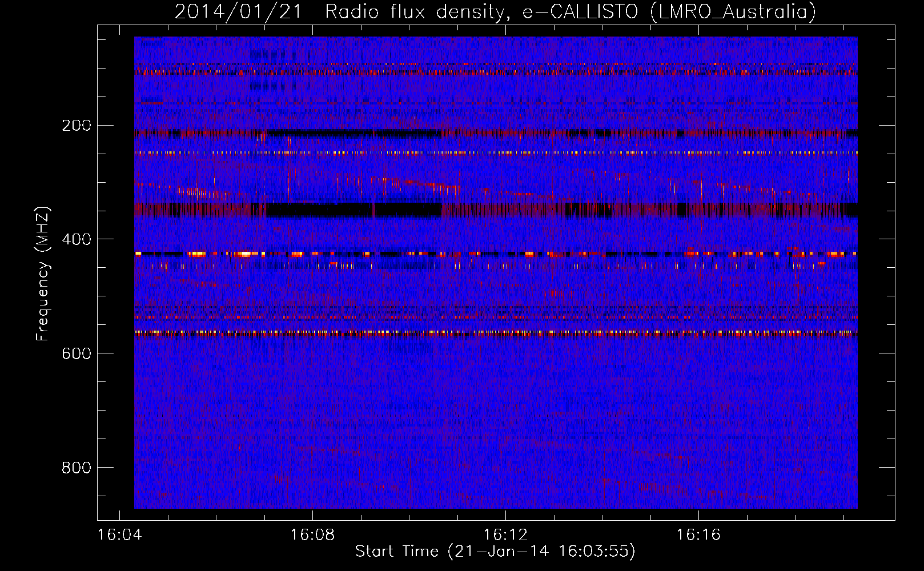
Task: Click the 'Start Time (21-Jan-14 16:03:55)' label
Action: pyautogui.click(x=495, y=552)
